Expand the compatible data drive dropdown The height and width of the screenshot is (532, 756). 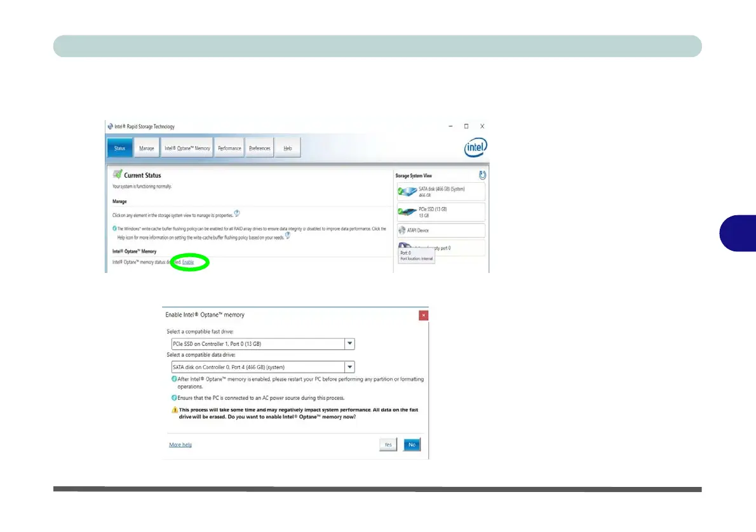click(349, 367)
